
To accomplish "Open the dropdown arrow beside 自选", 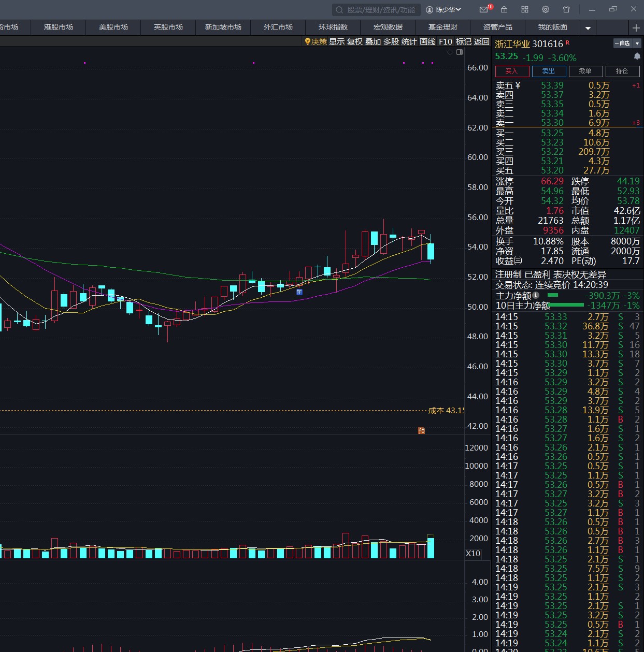I will coord(637,44).
